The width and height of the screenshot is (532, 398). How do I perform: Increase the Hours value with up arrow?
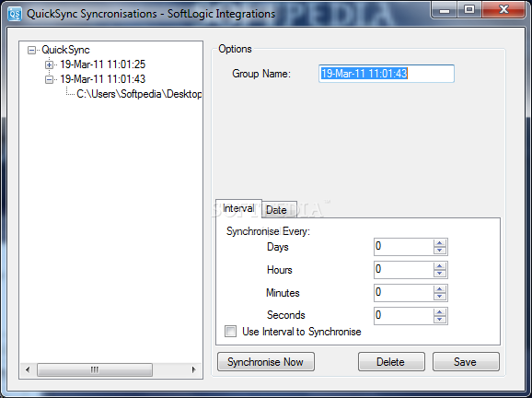click(440, 266)
